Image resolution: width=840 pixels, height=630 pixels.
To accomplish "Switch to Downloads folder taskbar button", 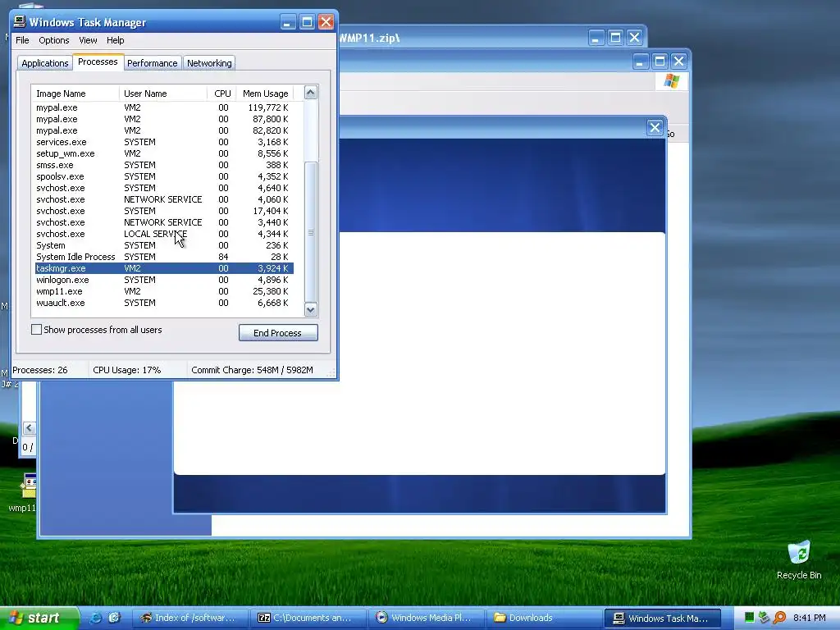I will click(x=544, y=618).
